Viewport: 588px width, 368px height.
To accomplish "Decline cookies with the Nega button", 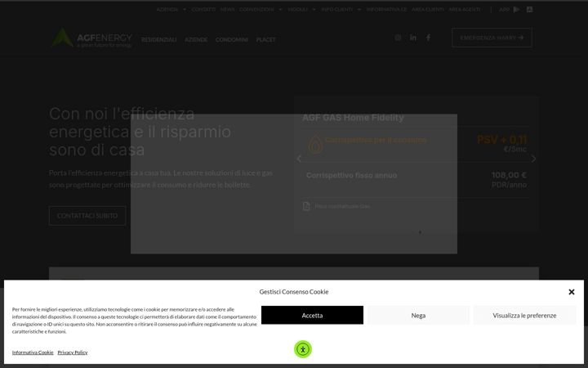I will tap(418, 316).
